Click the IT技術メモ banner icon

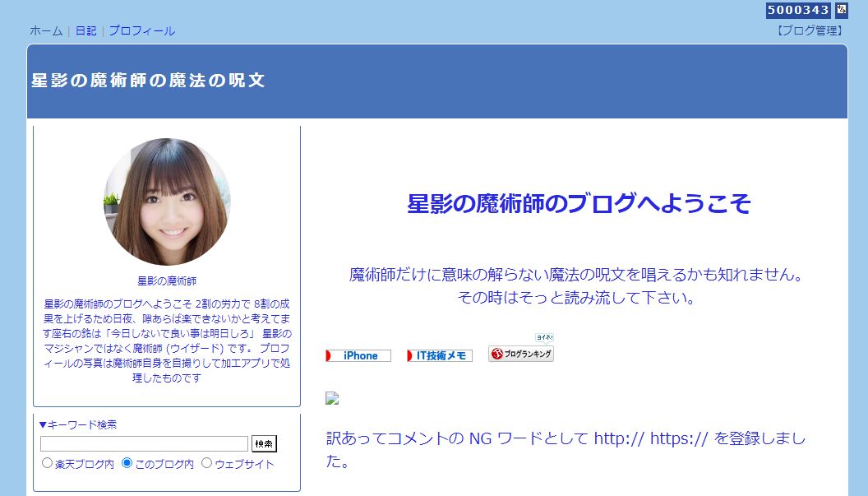[439, 355]
